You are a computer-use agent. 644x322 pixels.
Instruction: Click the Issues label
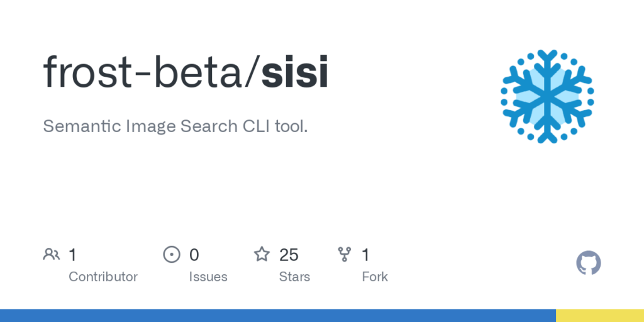(x=208, y=277)
